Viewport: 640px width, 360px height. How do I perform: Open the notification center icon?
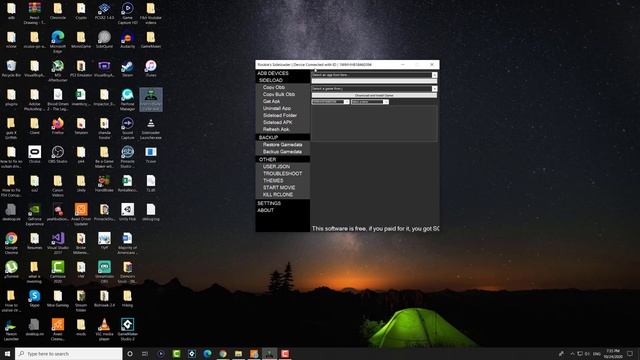click(x=630, y=353)
